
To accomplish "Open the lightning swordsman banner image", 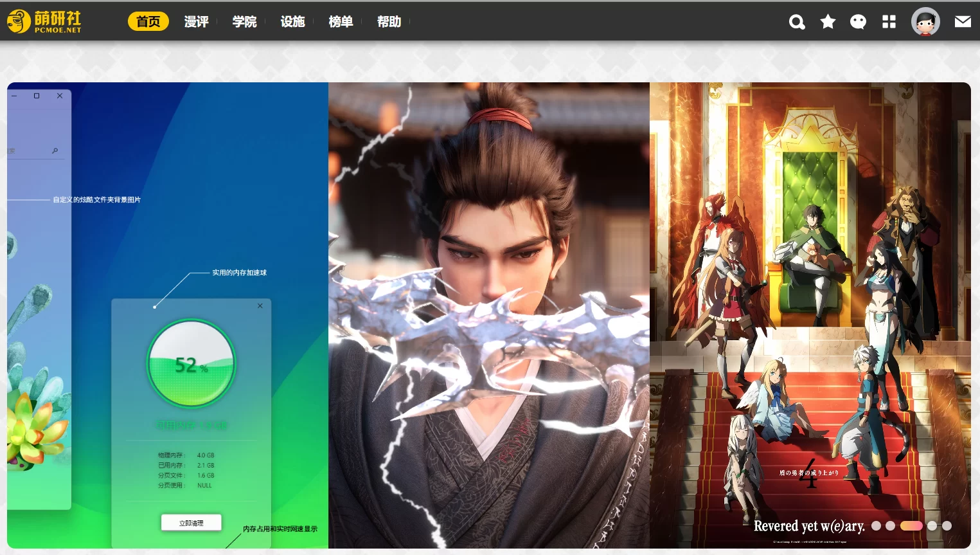I will tap(488, 315).
